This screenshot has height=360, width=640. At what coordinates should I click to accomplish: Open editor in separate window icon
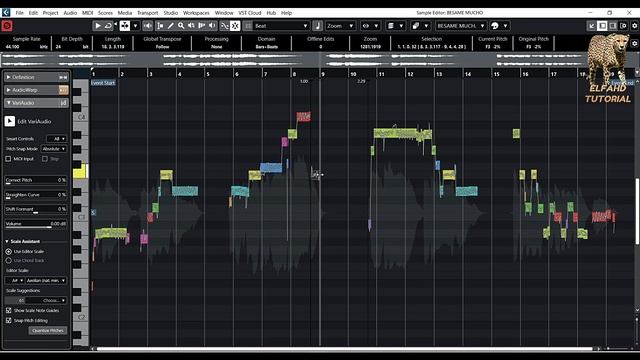591,26
